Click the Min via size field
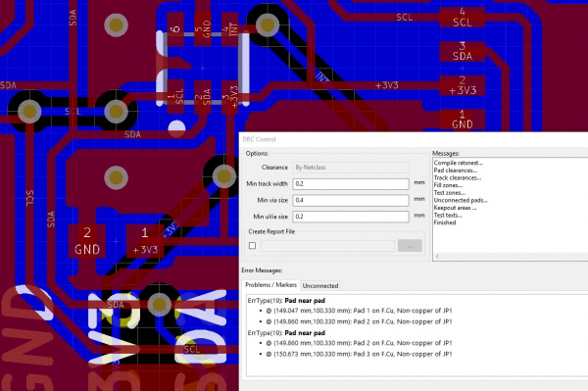Screen dimensions: 588x391 pyautogui.click(x=351, y=200)
